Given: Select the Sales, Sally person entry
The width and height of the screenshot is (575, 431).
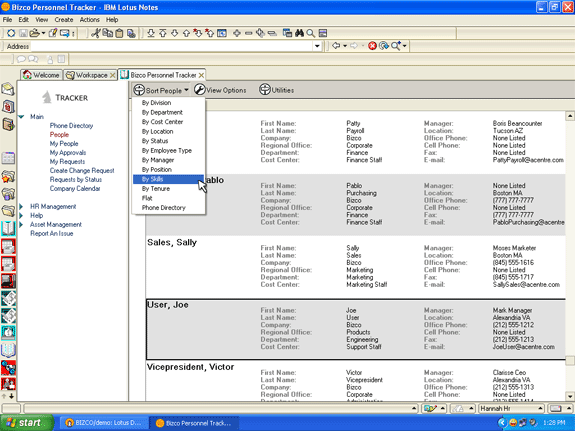Looking at the screenshot, I should [355, 267].
